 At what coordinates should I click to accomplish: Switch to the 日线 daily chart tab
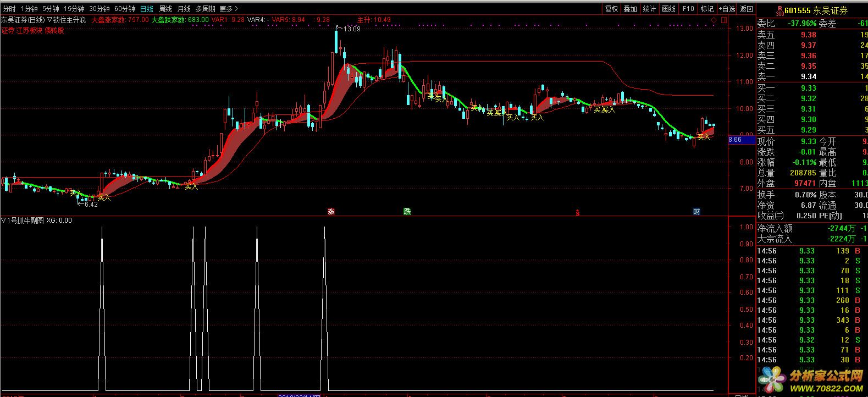pos(147,9)
